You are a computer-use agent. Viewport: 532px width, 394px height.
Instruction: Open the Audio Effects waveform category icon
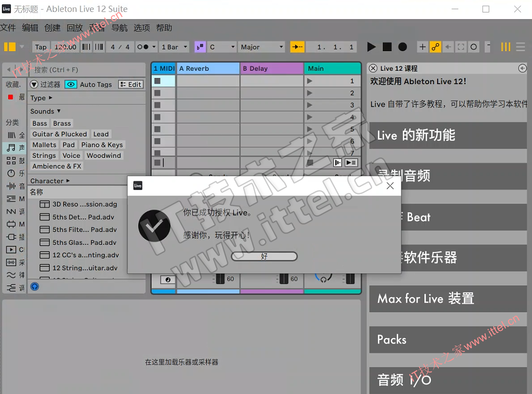[11, 186]
